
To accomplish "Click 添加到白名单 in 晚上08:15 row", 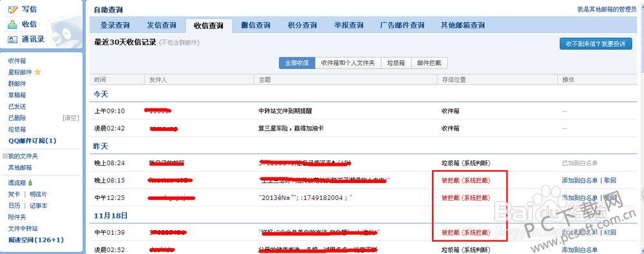I will [x=580, y=181].
